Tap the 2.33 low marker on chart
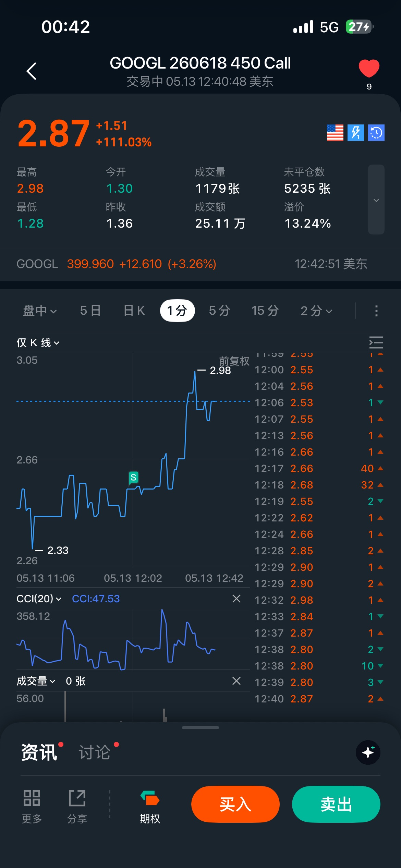This screenshot has height=868, width=401. (x=58, y=550)
